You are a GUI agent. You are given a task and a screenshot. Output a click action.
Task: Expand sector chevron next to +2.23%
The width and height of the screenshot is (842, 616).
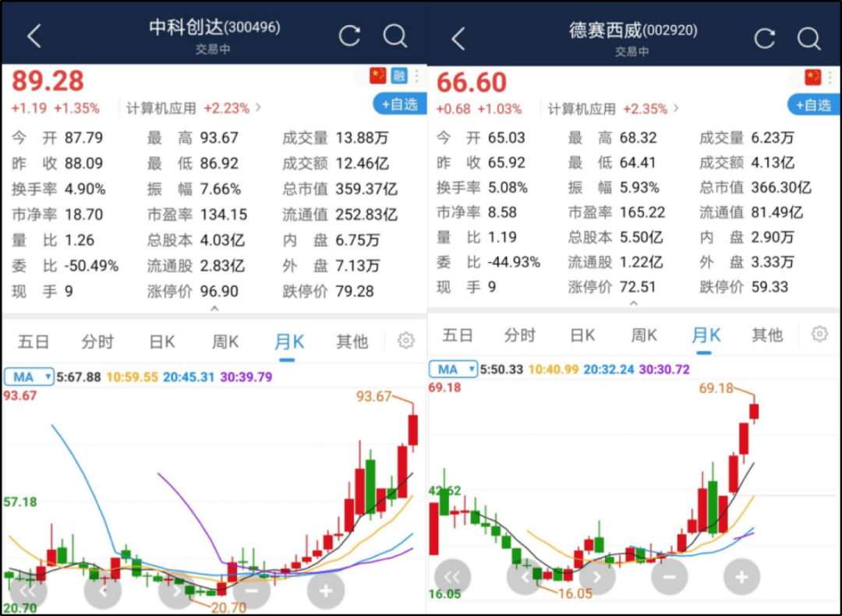258,108
